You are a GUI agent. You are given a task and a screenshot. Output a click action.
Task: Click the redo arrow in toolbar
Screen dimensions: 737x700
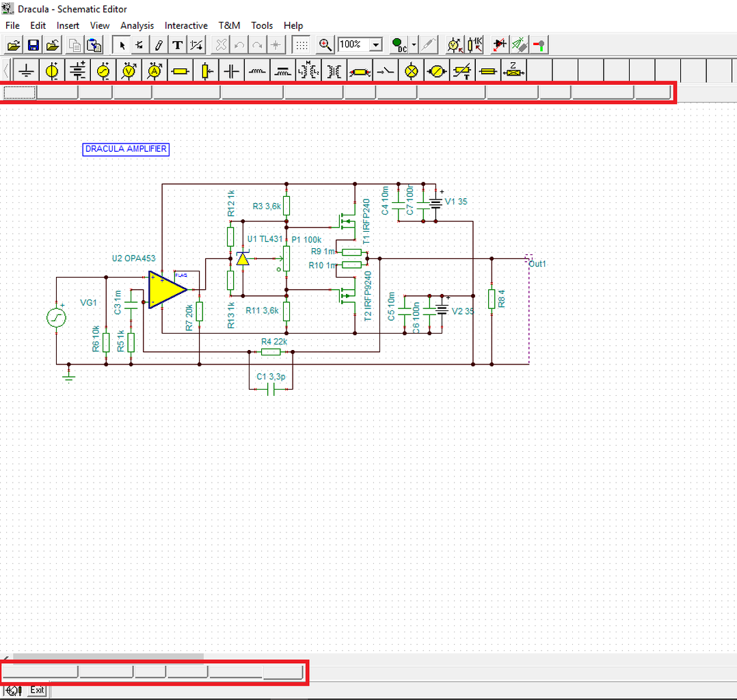[257, 45]
